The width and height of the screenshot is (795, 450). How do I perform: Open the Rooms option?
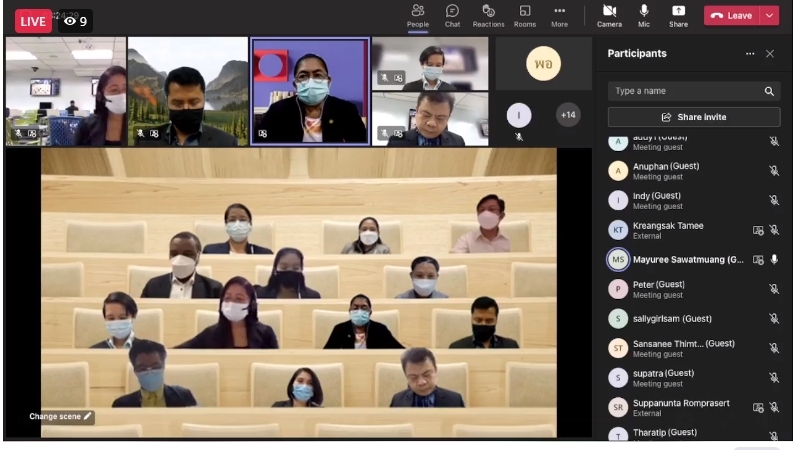[x=525, y=16]
